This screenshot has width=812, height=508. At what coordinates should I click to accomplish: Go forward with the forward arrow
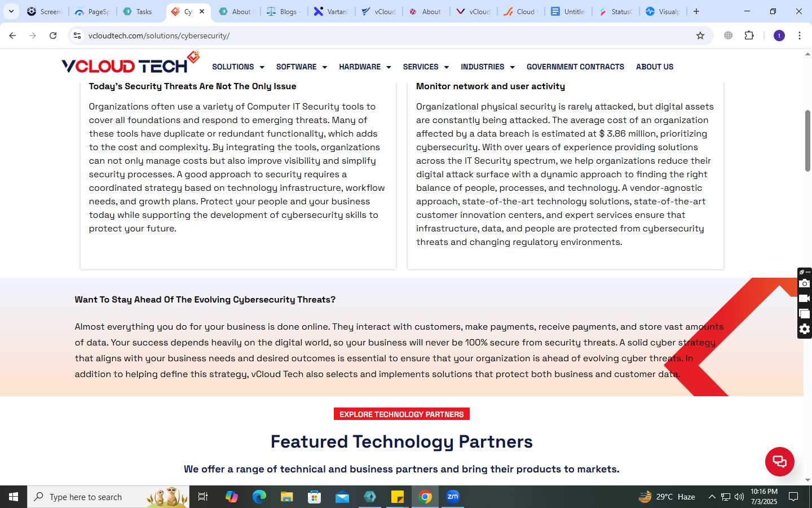pos(33,36)
